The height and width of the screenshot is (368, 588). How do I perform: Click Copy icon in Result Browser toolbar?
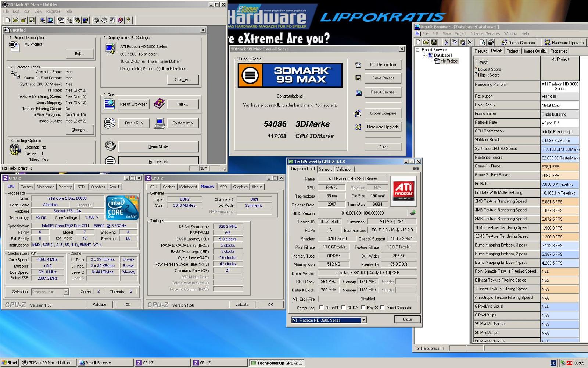coord(454,42)
